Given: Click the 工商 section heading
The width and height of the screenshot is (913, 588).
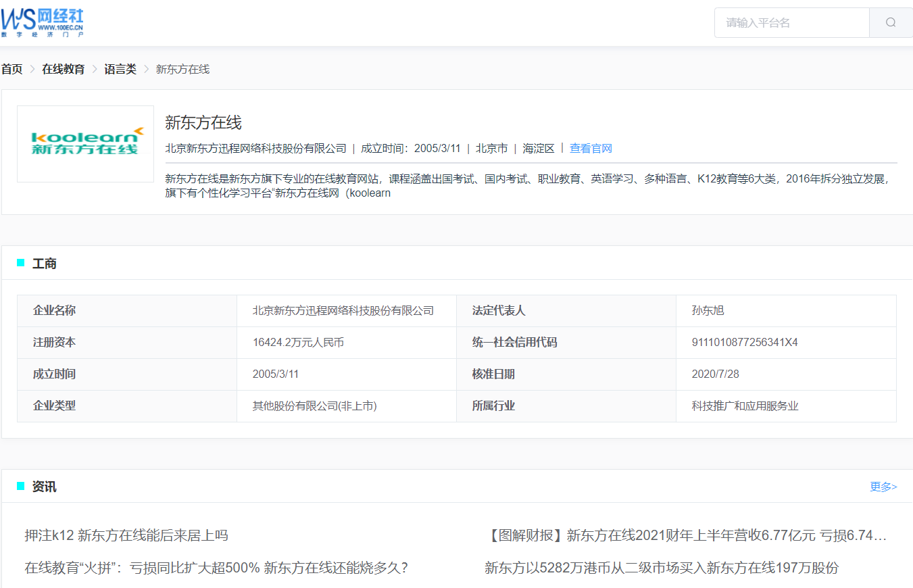Looking at the screenshot, I should [x=45, y=264].
